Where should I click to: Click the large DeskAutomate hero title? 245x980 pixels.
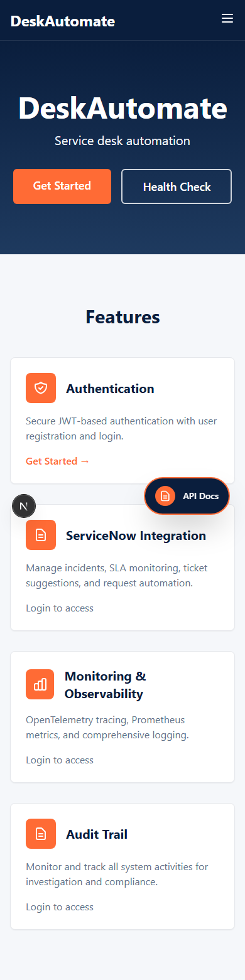click(122, 108)
